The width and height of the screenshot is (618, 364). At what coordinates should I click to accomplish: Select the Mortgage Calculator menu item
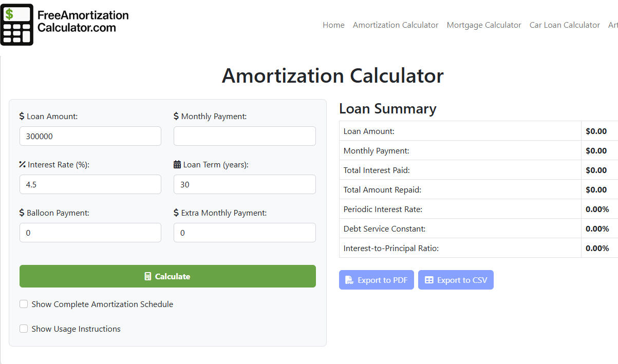[x=483, y=25]
